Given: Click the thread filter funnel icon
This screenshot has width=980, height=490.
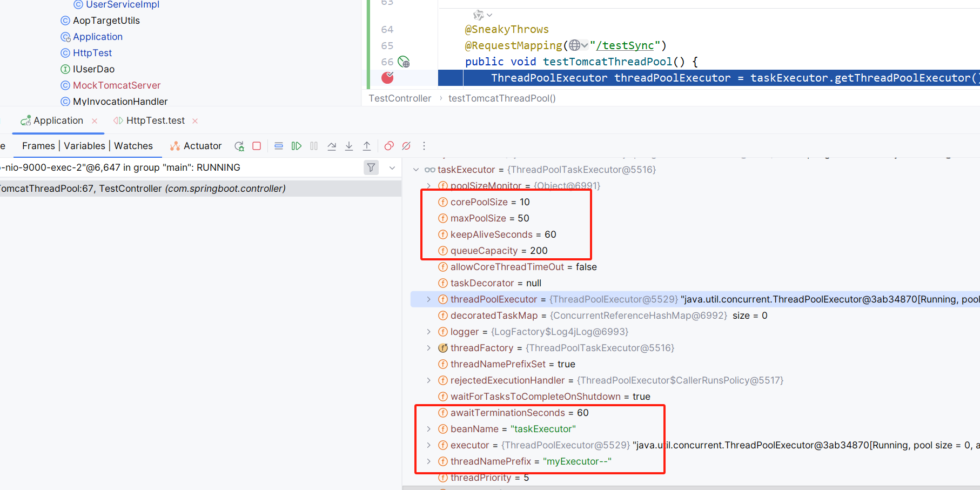Looking at the screenshot, I should point(371,167).
